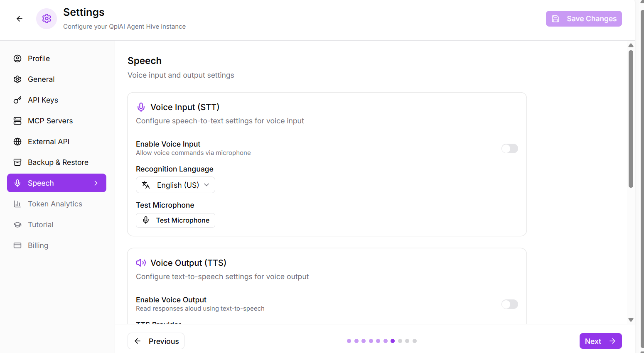This screenshot has width=644, height=353.
Task: Click the Profile user icon in sidebar
Action: click(17, 59)
